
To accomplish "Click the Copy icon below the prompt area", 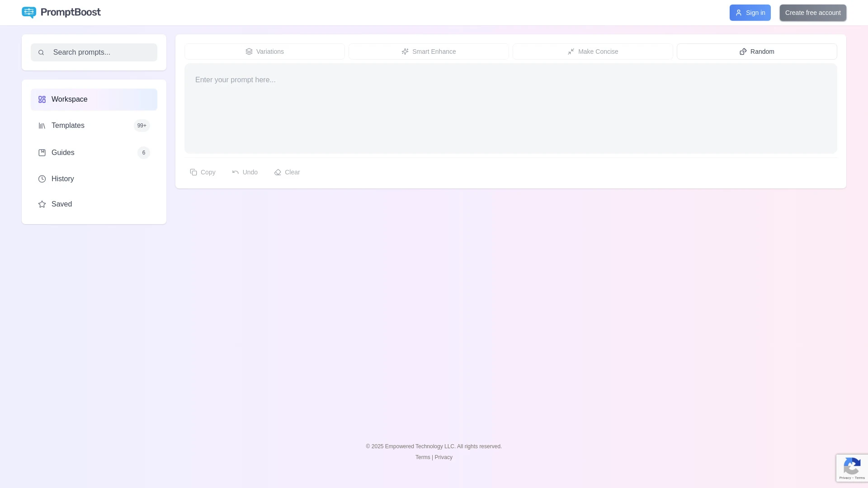I will tap(193, 172).
